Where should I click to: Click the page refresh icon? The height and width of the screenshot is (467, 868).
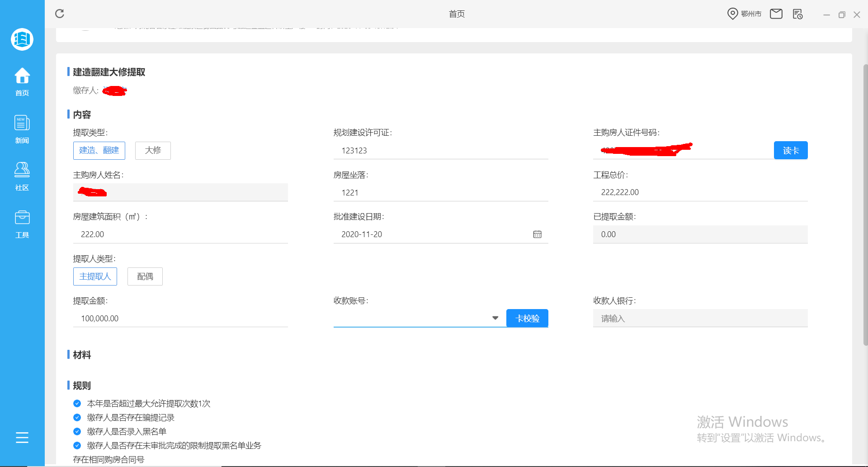coord(60,14)
